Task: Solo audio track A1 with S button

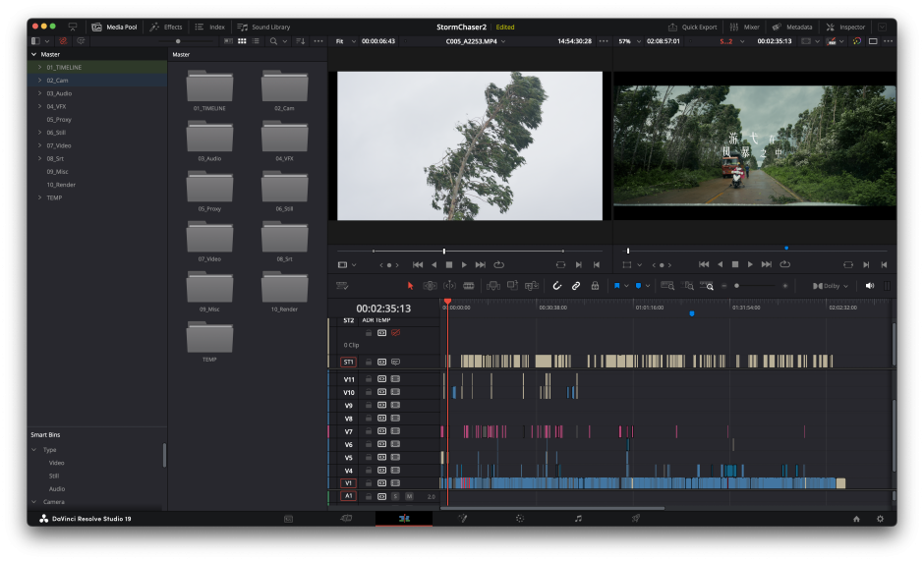Action: pos(395,496)
